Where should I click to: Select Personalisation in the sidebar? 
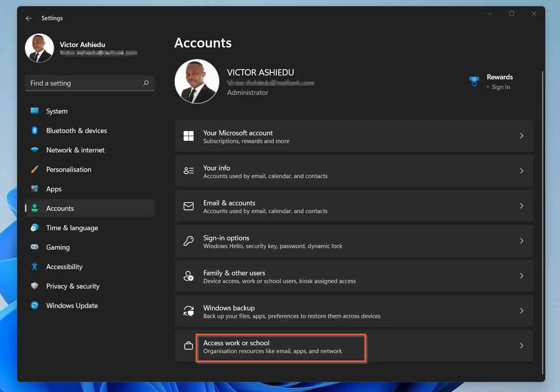90,169
